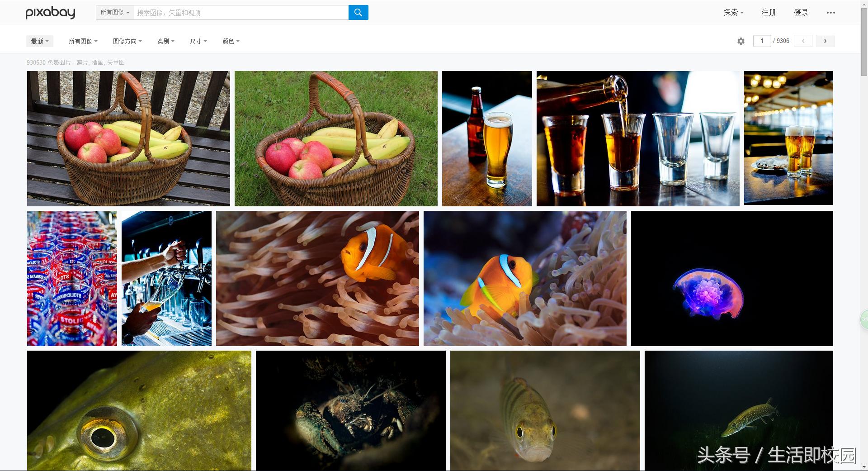Open the clownfish in brown anemone photo
Viewport: 868px width, 471px height.
click(x=317, y=278)
